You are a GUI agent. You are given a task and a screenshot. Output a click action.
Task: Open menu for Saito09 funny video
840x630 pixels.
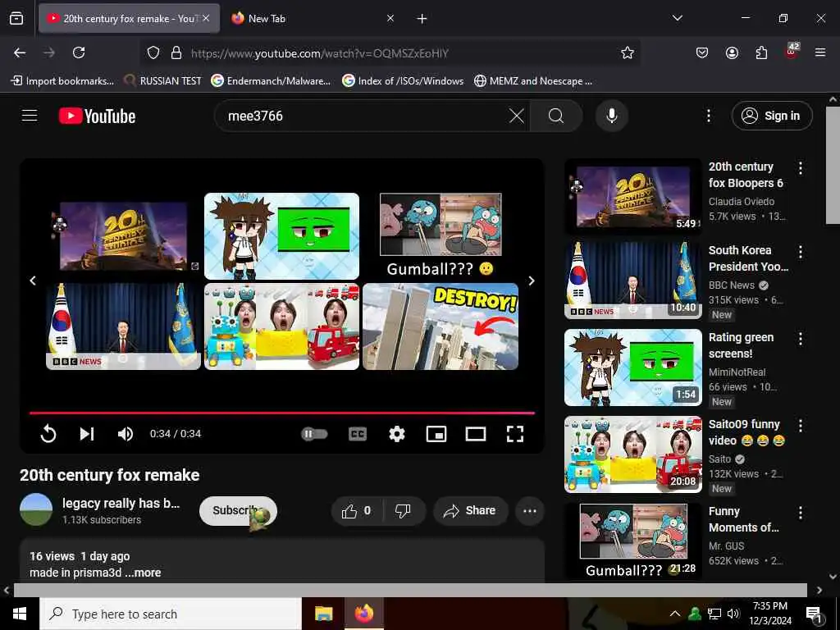pyautogui.click(x=801, y=426)
